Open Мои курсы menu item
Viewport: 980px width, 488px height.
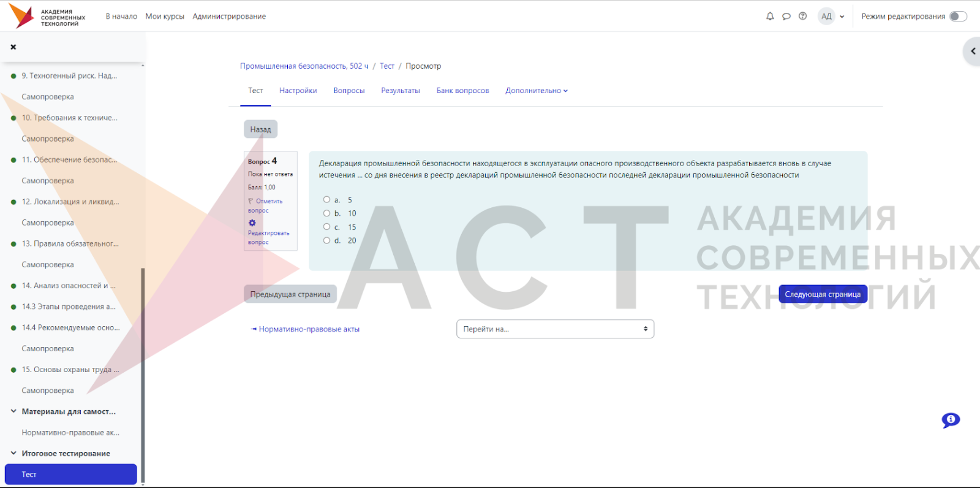click(165, 17)
